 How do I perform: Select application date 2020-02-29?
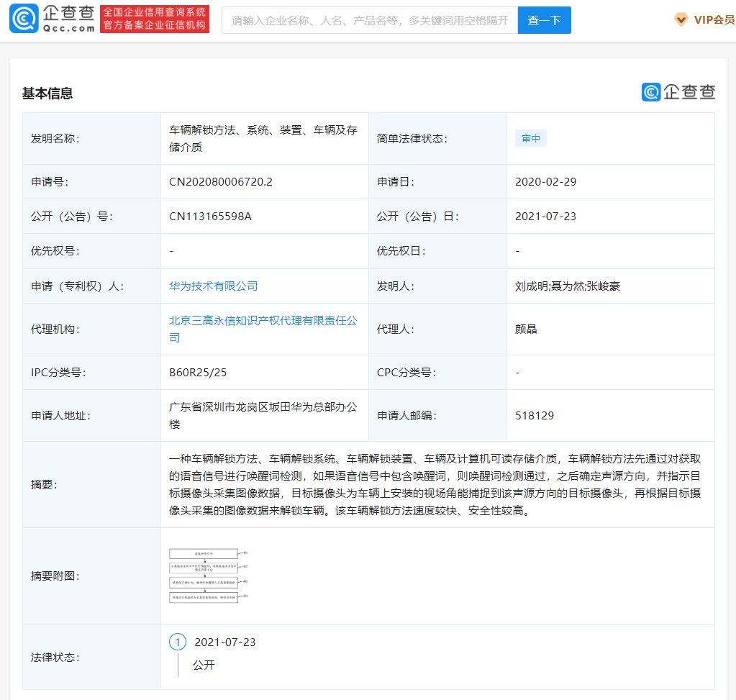coord(545,182)
